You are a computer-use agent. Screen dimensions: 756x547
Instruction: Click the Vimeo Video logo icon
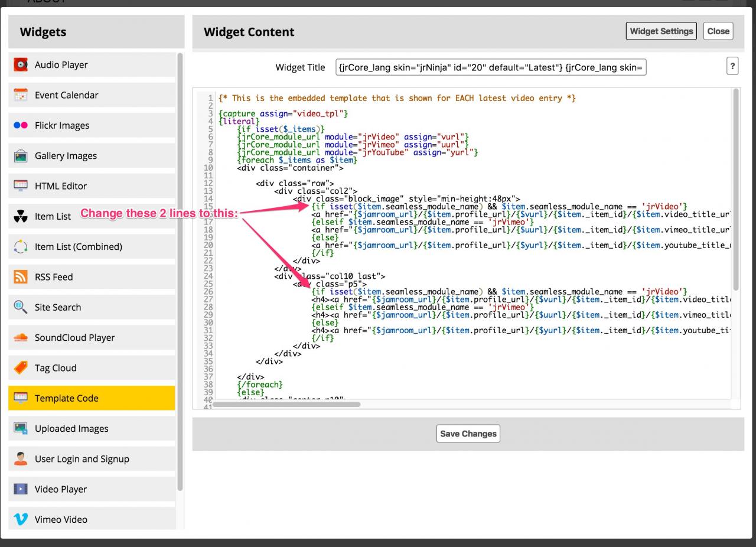pos(21,519)
